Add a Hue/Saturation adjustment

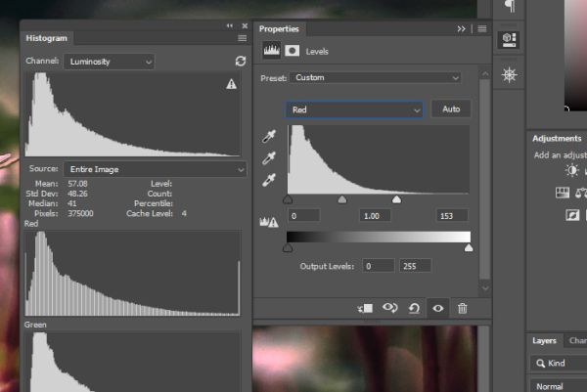point(563,193)
